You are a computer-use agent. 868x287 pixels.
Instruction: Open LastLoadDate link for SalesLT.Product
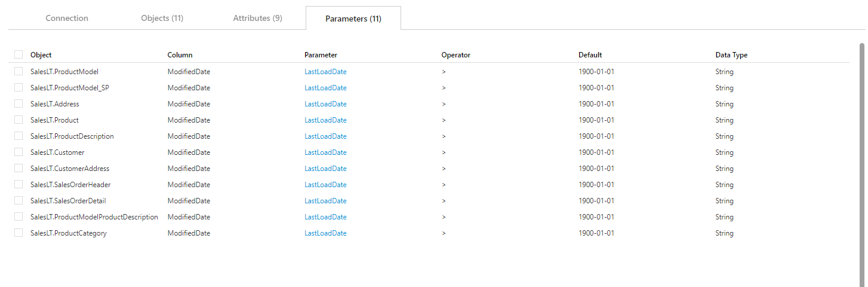325,120
